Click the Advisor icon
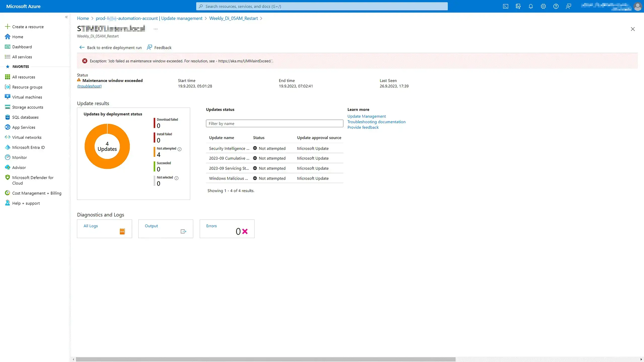 pos(8,167)
